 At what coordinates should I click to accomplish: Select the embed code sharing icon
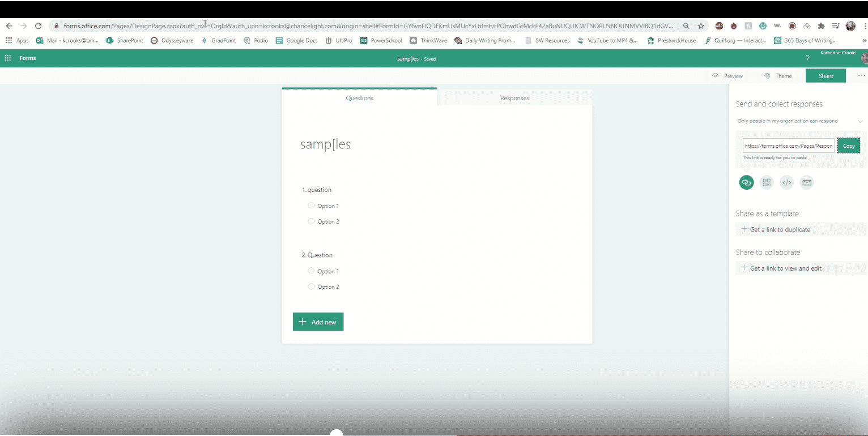click(786, 182)
